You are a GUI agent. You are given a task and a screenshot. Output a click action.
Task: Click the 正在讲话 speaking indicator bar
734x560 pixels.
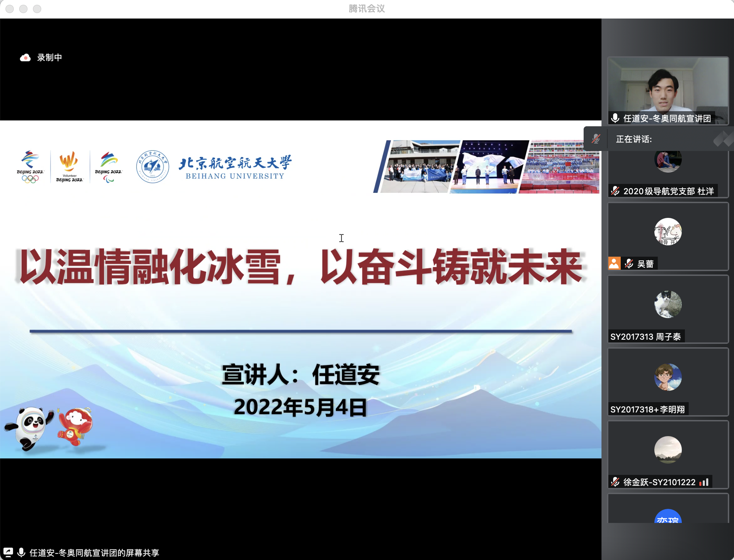[634, 139]
